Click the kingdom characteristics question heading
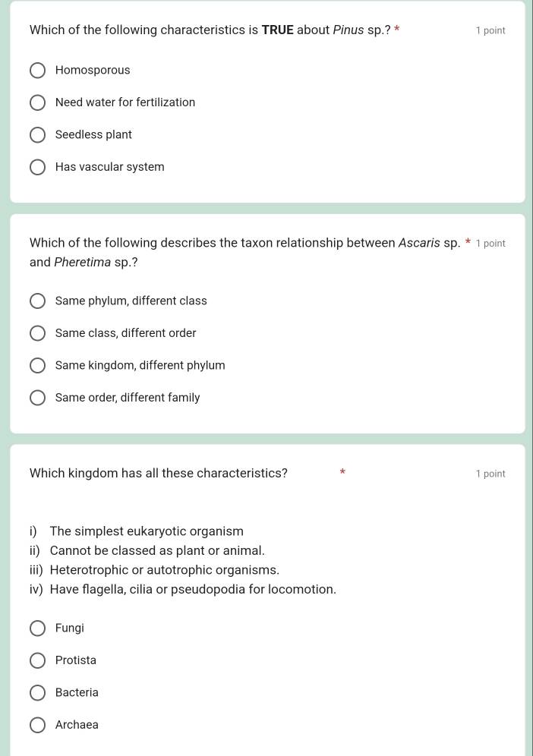Viewport: 533px width, 756px height. coord(158,473)
